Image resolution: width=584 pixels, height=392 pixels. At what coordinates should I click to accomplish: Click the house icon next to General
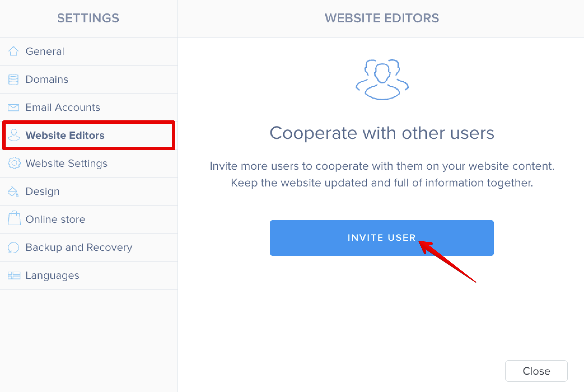(x=13, y=51)
